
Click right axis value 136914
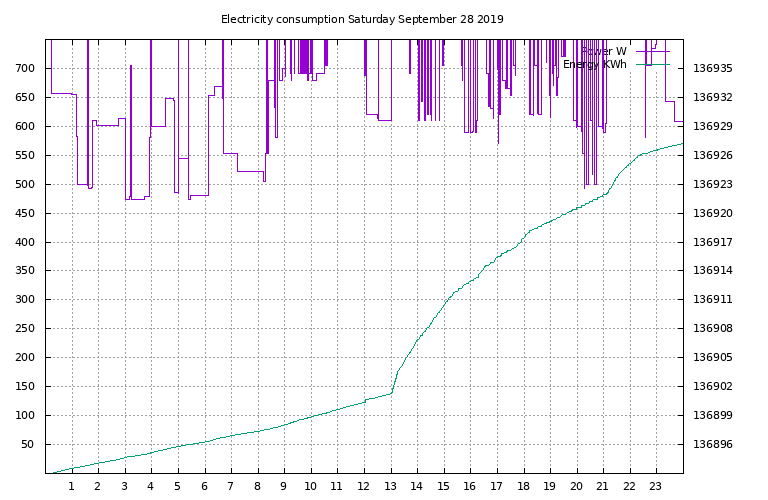coord(713,270)
